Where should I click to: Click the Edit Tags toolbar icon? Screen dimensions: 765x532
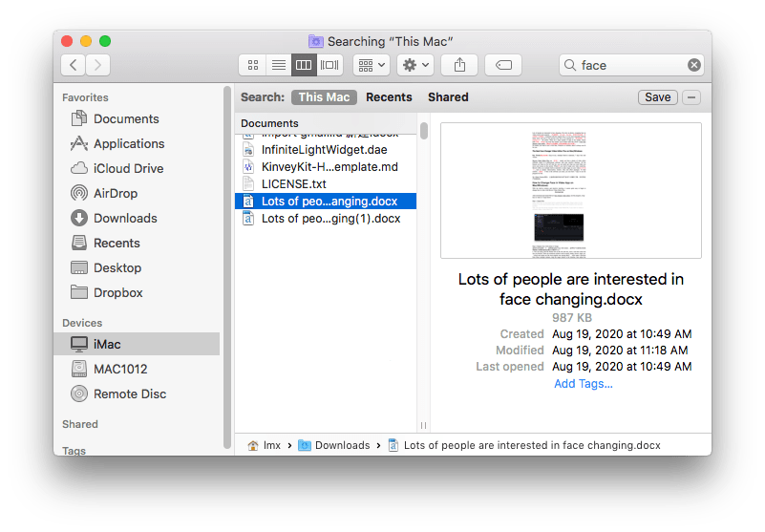tap(502, 65)
